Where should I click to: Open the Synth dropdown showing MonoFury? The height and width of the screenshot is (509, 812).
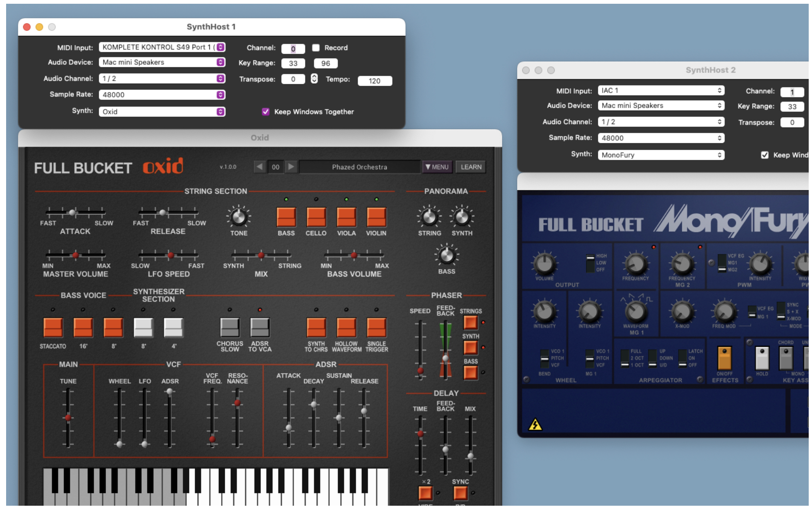[661, 155]
